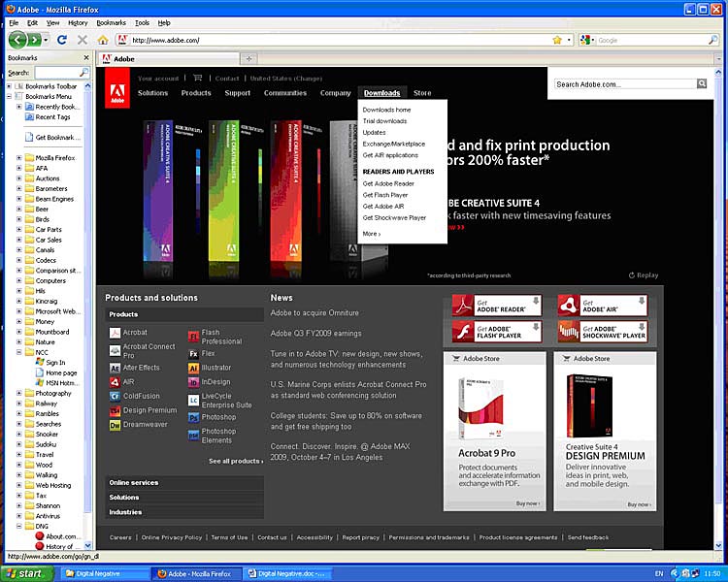Click the Adobe.com search magnifier button

click(x=702, y=84)
